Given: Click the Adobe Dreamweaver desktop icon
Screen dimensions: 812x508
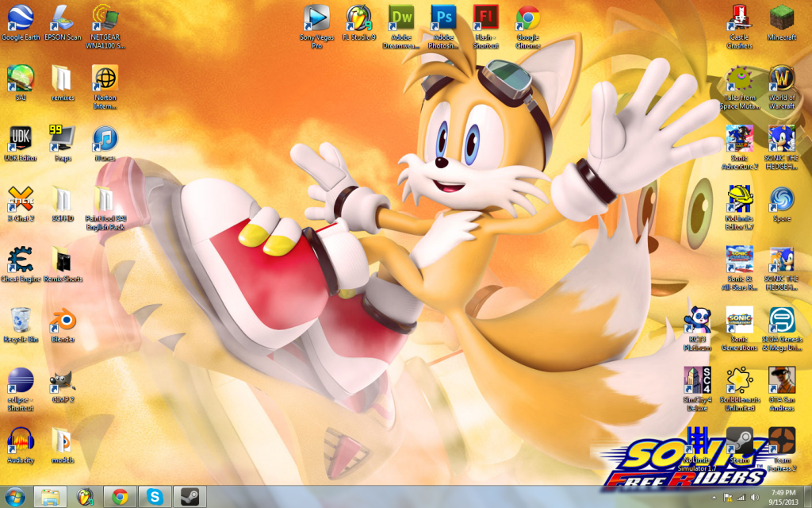Looking at the screenshot, I should pos(401,27).
